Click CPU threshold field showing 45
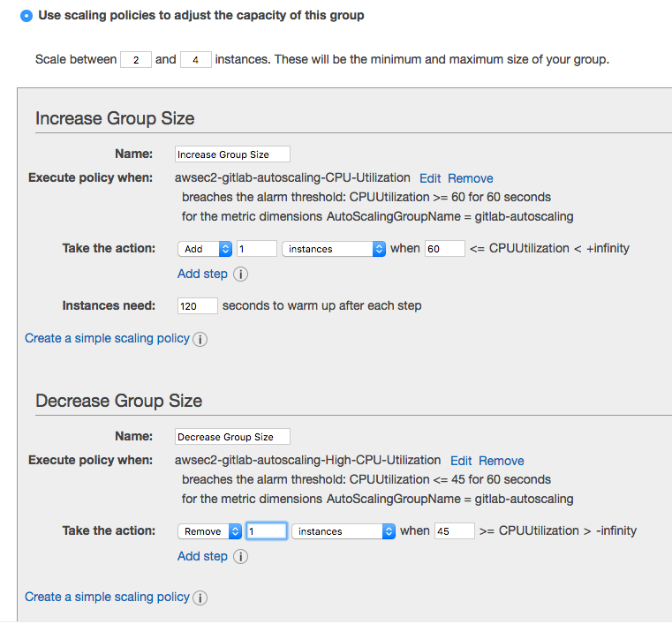The width and height of the screenshot is (672, 639). point(454,531)
